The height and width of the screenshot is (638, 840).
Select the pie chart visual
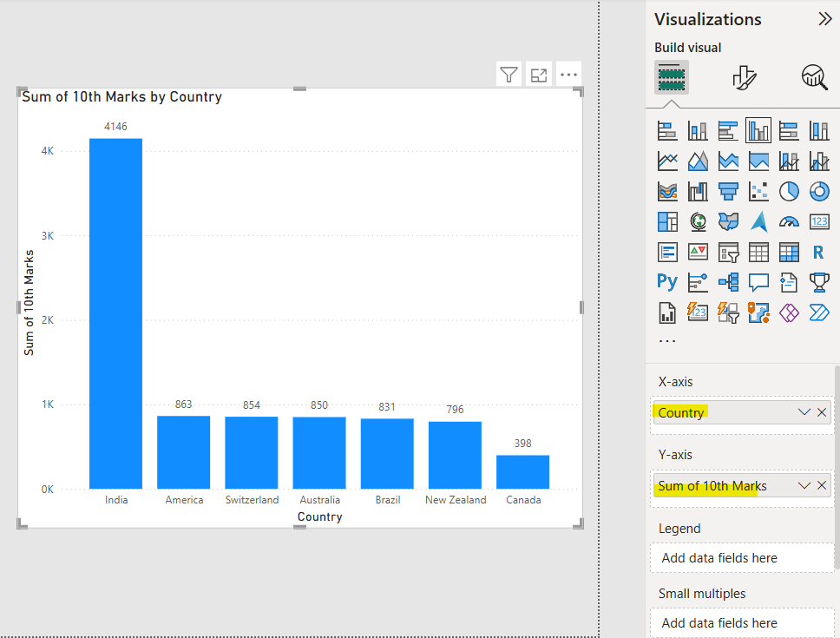point(789,191)
